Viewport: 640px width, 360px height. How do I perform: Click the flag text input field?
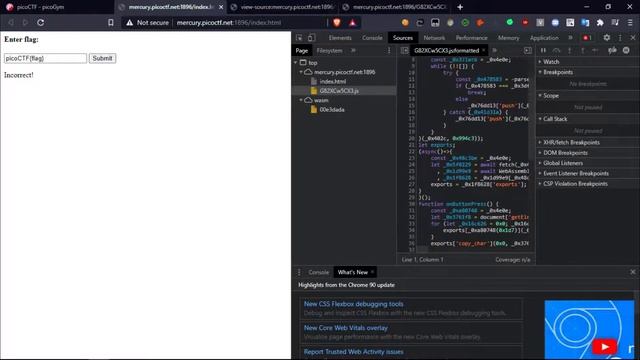[x=45, y=58]
